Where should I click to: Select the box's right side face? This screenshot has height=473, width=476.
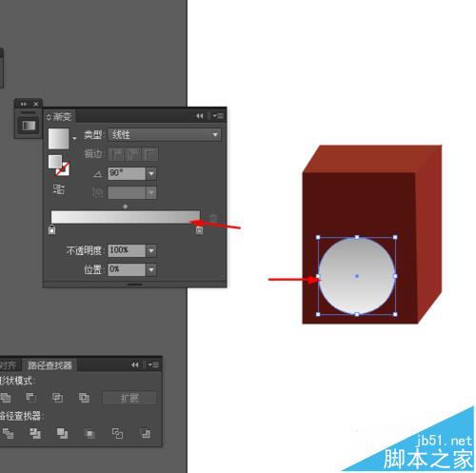429,235
